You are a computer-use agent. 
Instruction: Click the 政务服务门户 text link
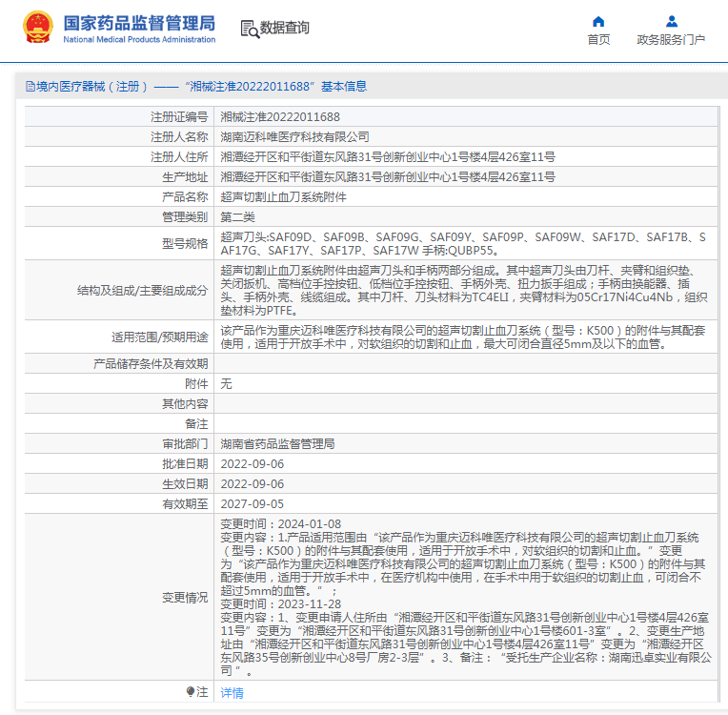tap(671, 40)
